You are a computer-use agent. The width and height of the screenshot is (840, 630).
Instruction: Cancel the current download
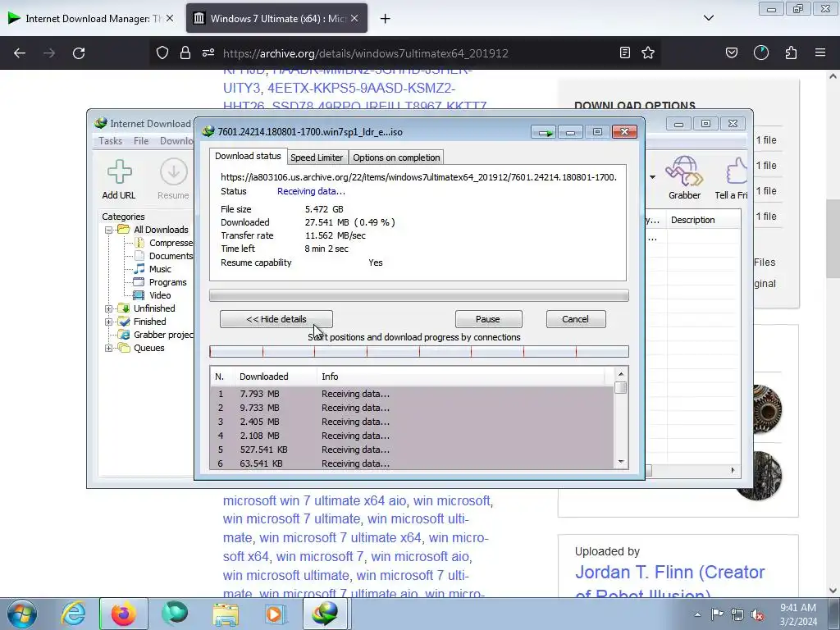[x=575, y=319]
